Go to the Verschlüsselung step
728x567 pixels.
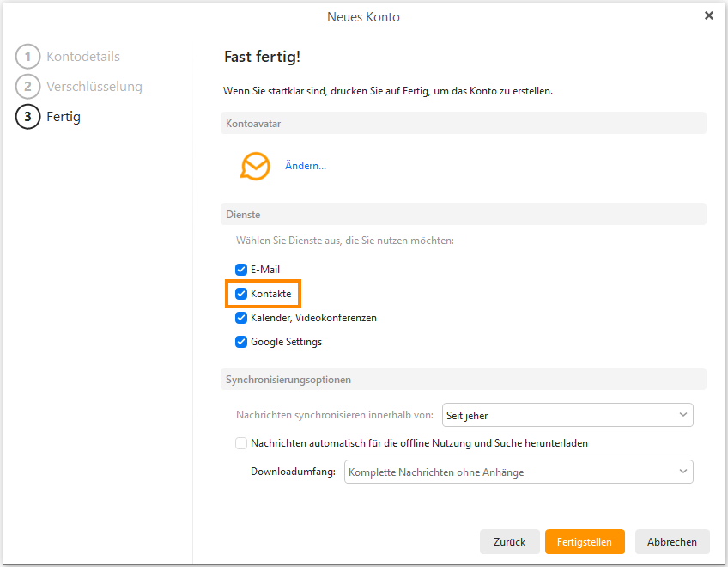click(x=94, y=87)
